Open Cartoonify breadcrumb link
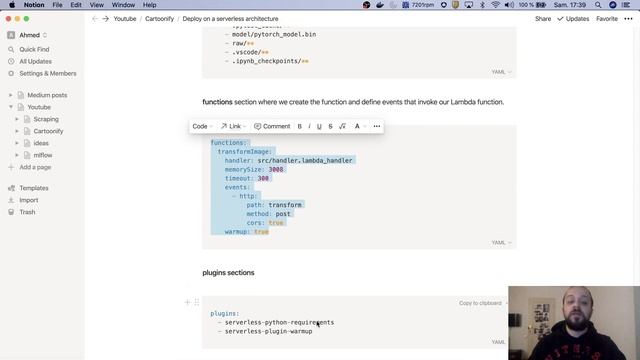 point(159,19)
